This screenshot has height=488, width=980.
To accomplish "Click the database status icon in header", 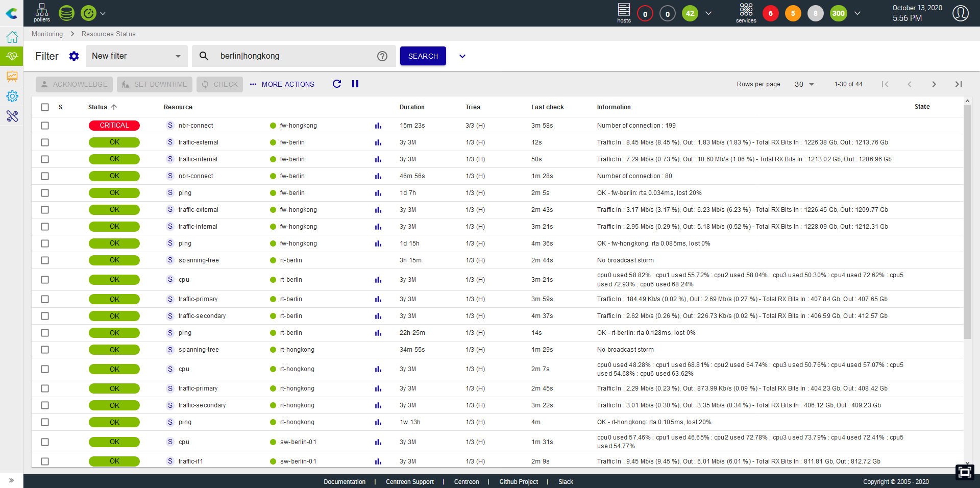I will click(66, 13).
